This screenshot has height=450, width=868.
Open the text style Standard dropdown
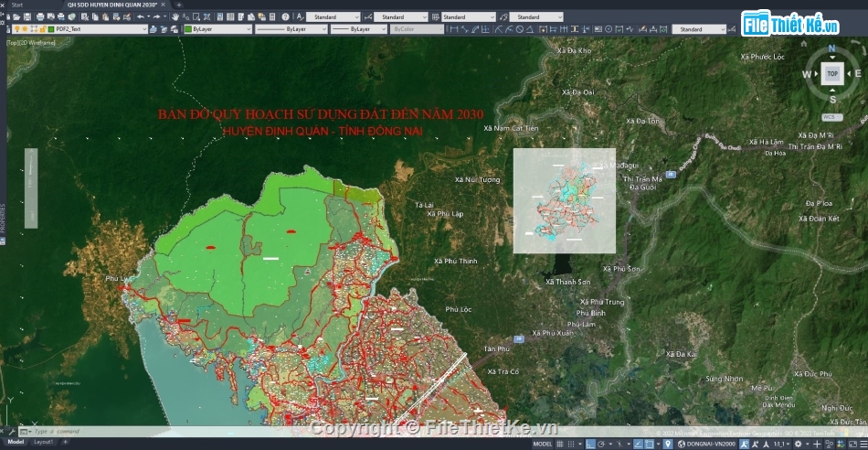(x=333, y=17)
